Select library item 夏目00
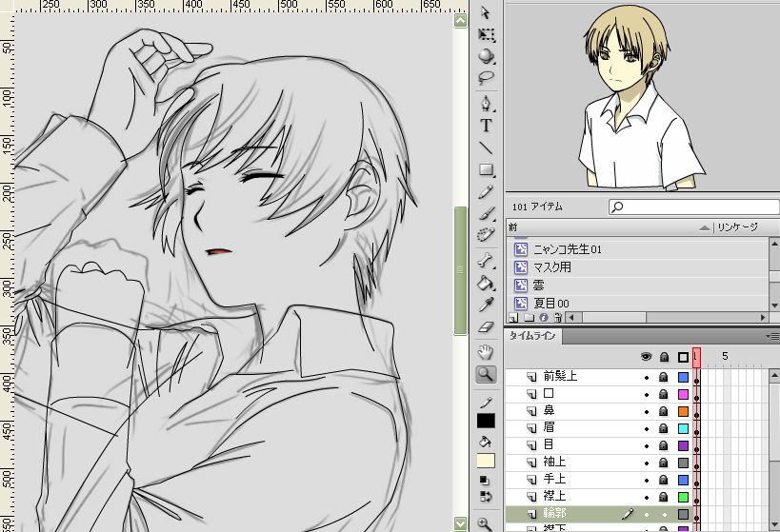The image size is (780, 532). click(638, 303)
